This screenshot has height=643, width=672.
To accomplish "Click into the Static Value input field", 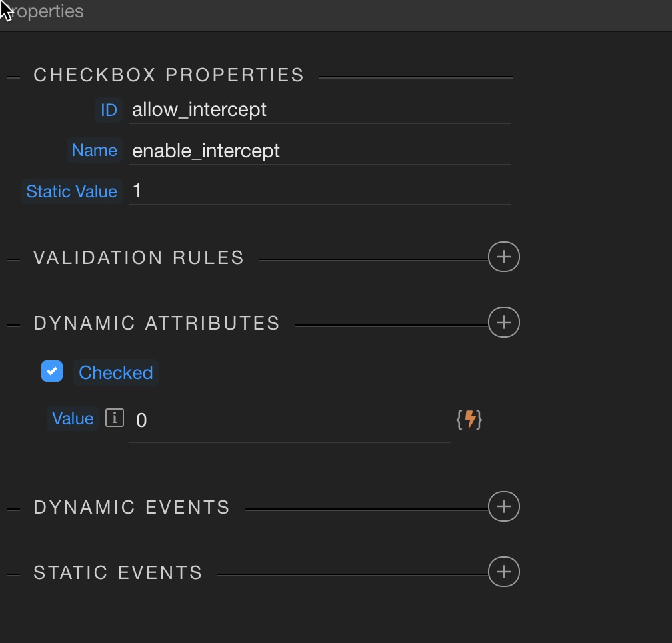I will 320,191.
